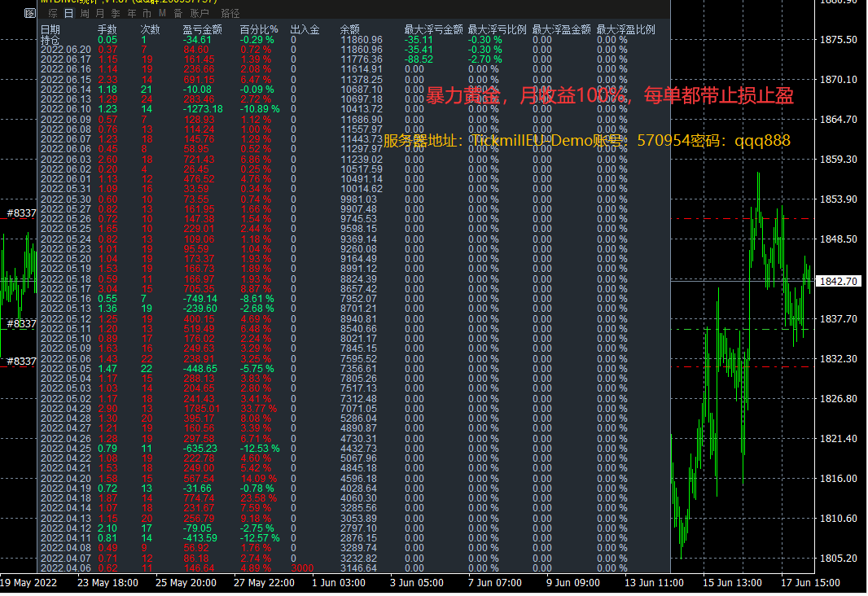
Task: Select the 2022.06.03 date row
Action: (66, 160)
